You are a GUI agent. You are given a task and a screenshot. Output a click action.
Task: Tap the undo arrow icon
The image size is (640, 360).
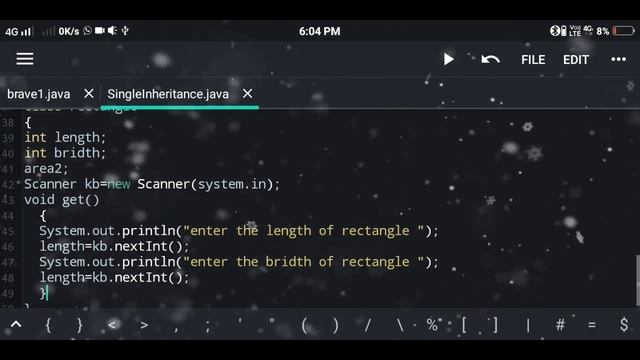tap(490, 60)
